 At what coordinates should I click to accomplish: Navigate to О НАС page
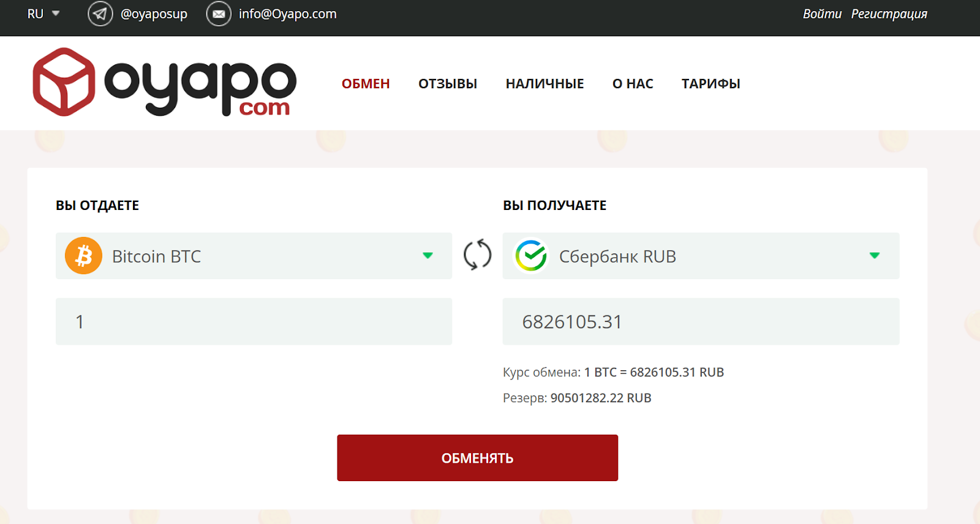(633, 84)
